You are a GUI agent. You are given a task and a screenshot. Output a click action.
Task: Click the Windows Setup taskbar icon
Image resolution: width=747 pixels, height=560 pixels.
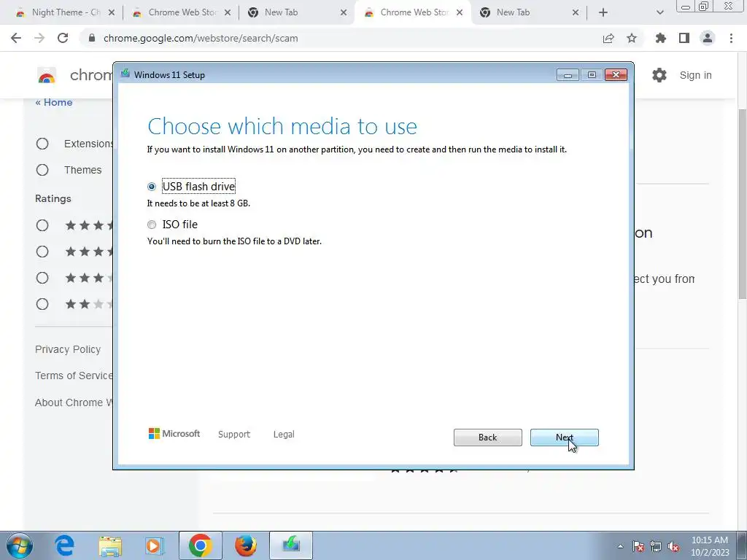point(291,545)
